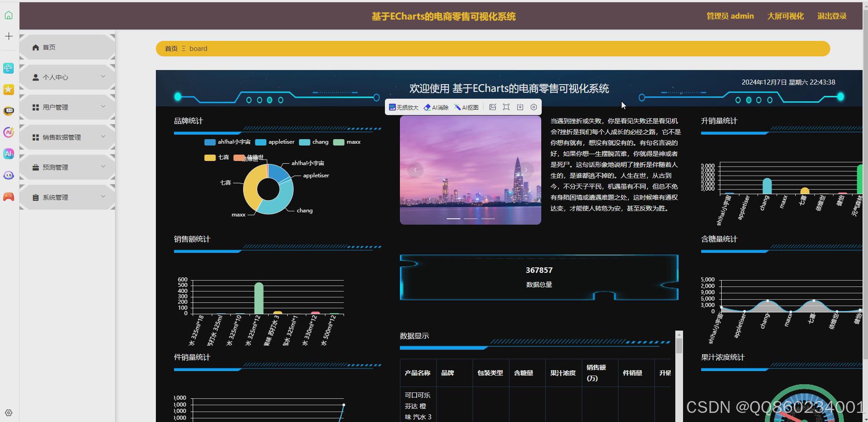The image size is (868, 422).
Task: Click the tall green bar in 销售额统计 chart
Action: click(x=259, y=298)
